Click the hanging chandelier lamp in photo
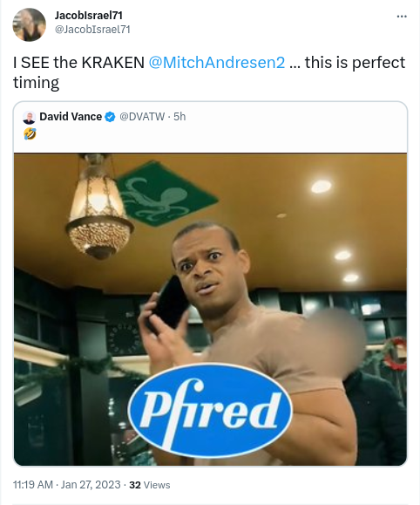The width and height of the screenshot is (420, 505). (x=98, y=208)
